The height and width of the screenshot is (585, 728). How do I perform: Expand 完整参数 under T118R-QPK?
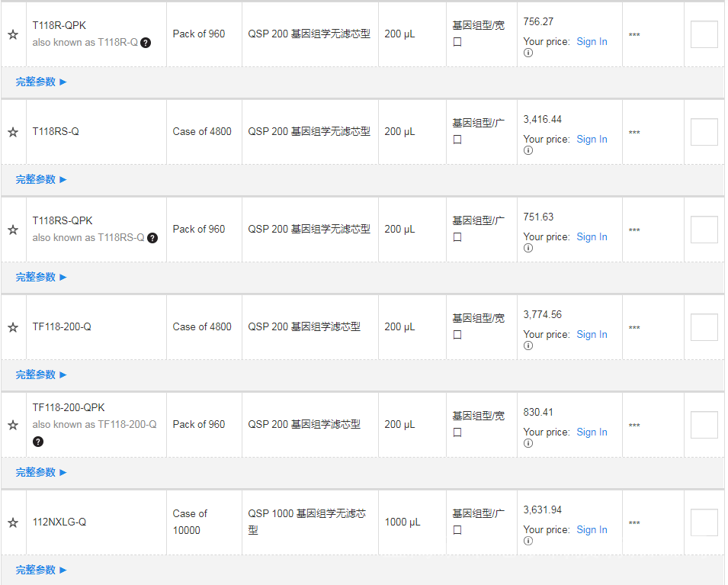click(41, 82)
